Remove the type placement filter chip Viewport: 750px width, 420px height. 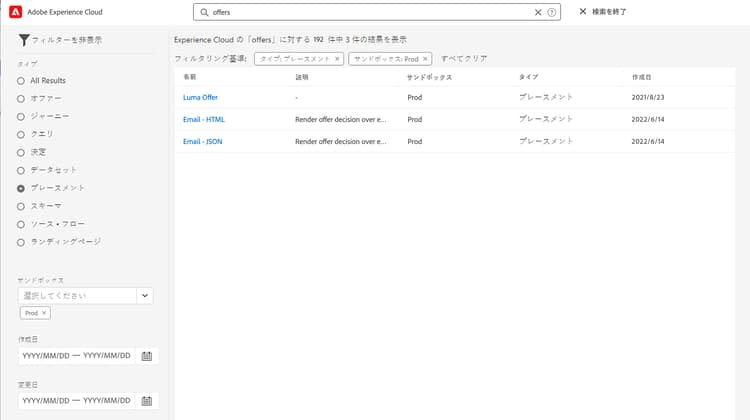click(337, 59)
